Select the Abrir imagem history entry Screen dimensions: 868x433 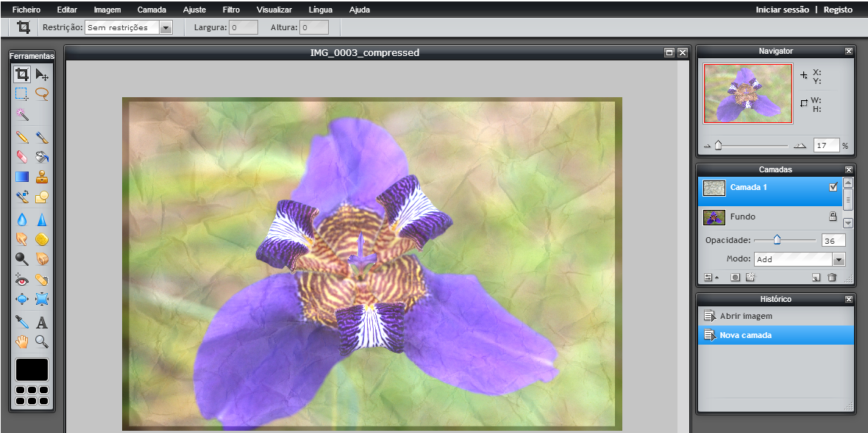(x=775, y=316)
